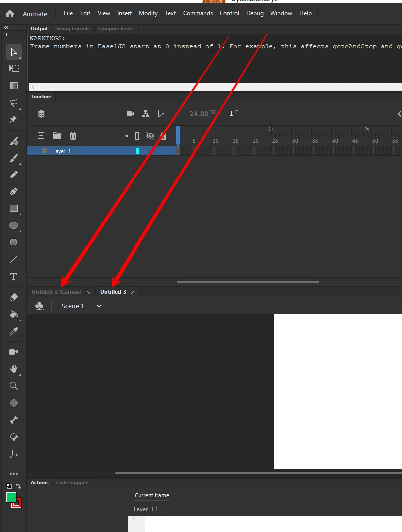This screenshot has width=402, height=532.
Task: Create a new layer folder
Action: (x=57, y=136)
